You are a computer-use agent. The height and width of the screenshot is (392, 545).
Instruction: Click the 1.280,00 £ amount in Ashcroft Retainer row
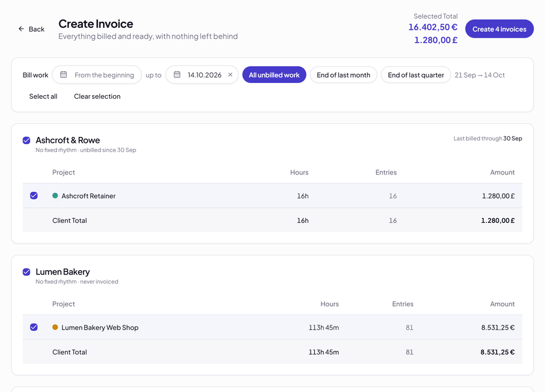tap(498, 196)
